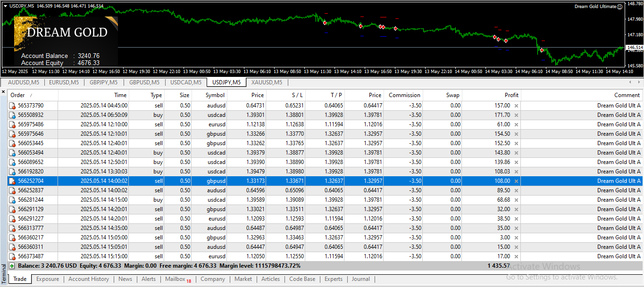Open the Journal tab
Image resolution: width=644 pixels, height=287 pixels.
[x=361, y=279]
